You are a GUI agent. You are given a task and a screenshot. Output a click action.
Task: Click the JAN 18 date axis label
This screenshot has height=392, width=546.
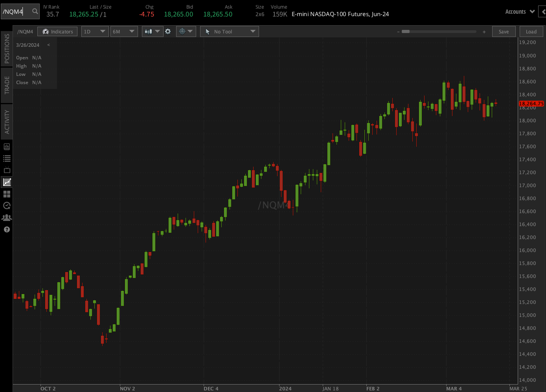tap(331, 388)
